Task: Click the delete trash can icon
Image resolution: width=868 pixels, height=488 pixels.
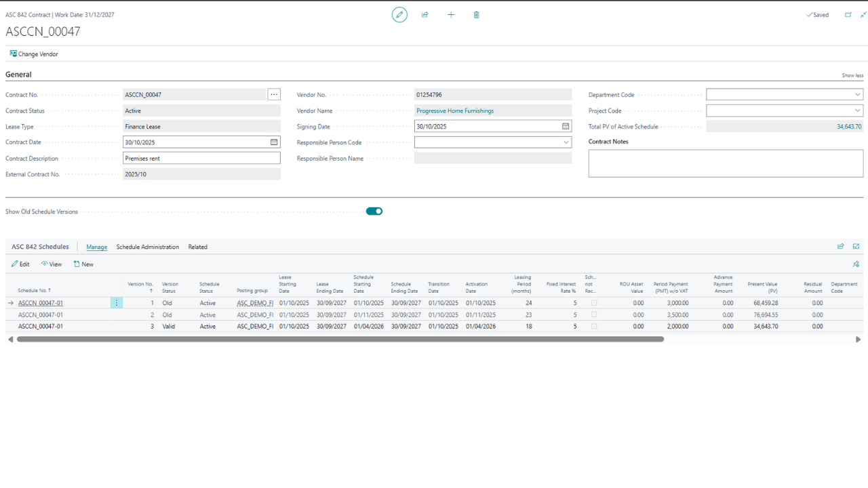Action: point(477,14)
